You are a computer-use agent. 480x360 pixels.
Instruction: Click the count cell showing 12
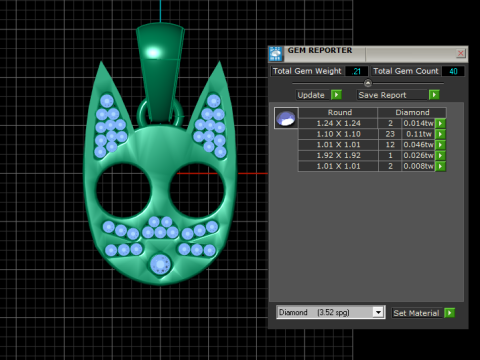click(x=390, y=145)
